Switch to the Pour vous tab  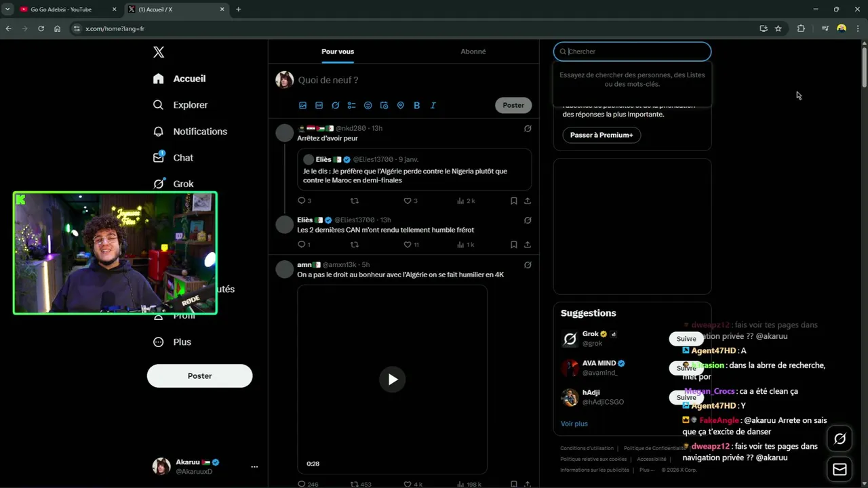pos(338,52)
